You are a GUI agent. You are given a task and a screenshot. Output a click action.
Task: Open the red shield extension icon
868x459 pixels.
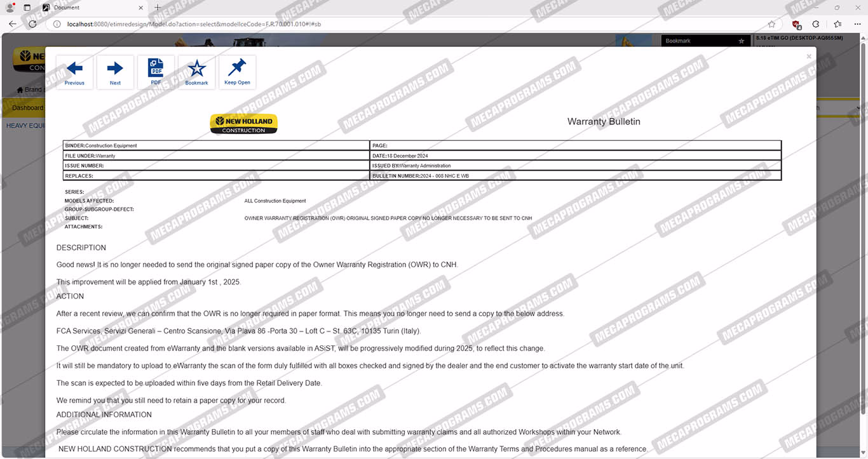[x=796, y=24]
